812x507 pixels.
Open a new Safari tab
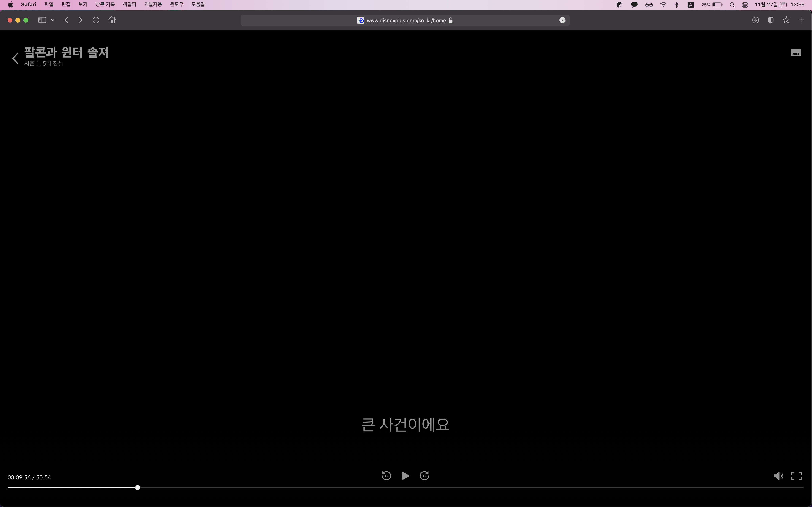(x=801, y=20)
